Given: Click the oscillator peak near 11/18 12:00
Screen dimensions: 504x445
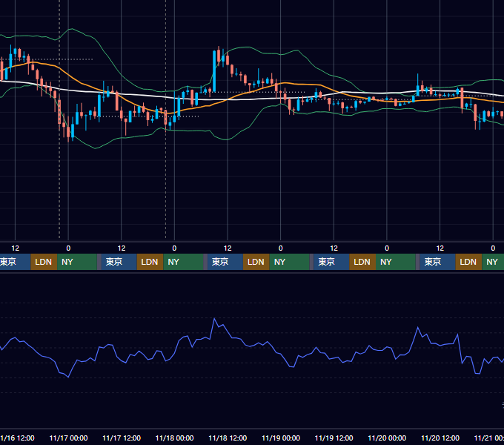Looking at the screenshot, I should point(214,319).
